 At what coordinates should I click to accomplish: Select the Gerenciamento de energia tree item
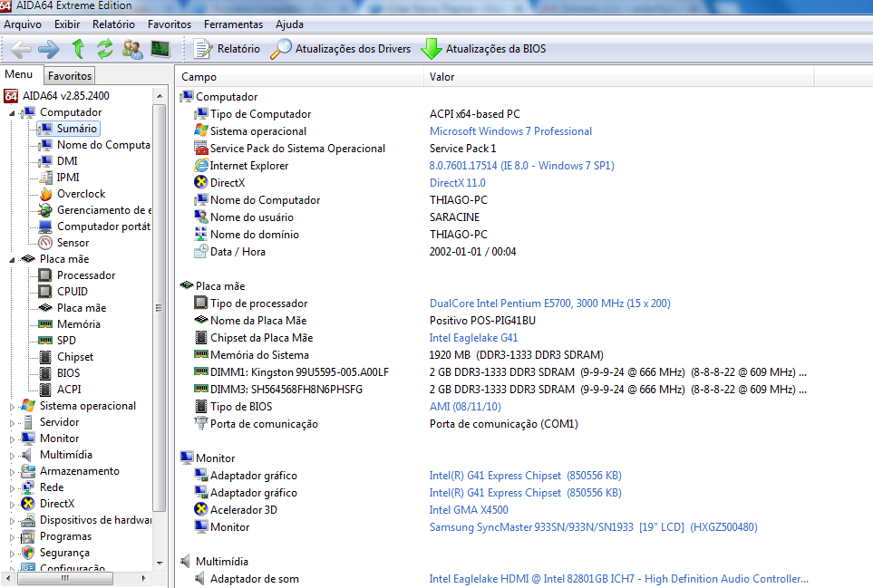(x=103, y=210)
